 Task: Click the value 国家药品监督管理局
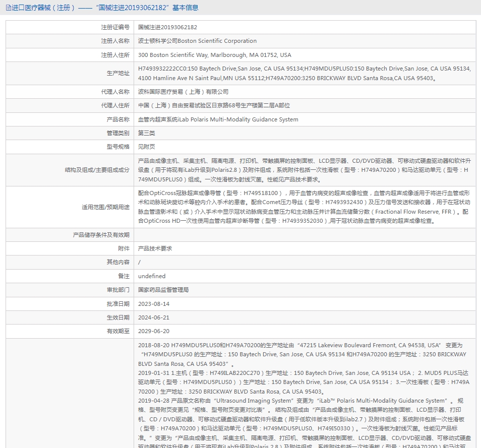[x=163, y=290]
